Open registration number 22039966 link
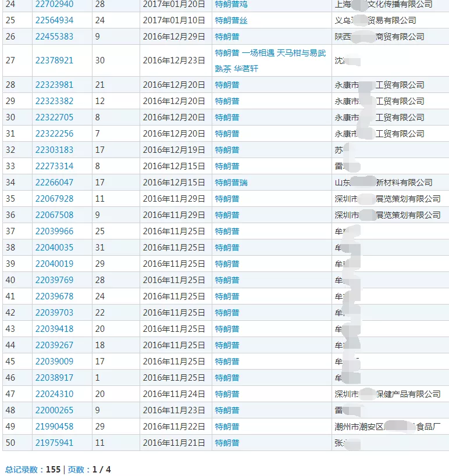 point(54,231)
